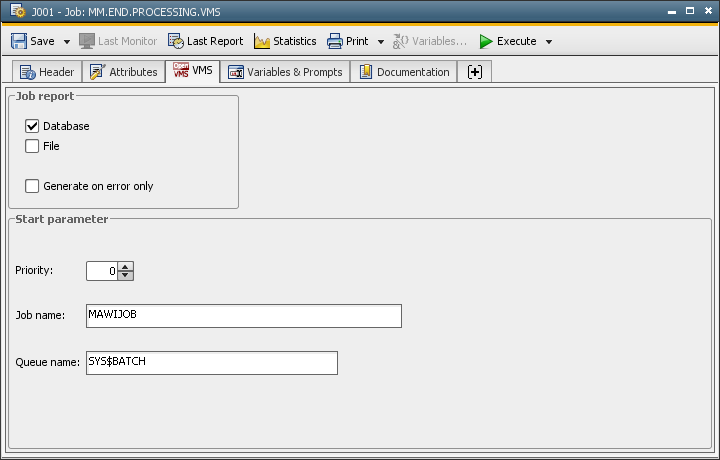Open the Attributes tab
The width and height of the screenshot is (720, 460).
click(x=123, y=72)
